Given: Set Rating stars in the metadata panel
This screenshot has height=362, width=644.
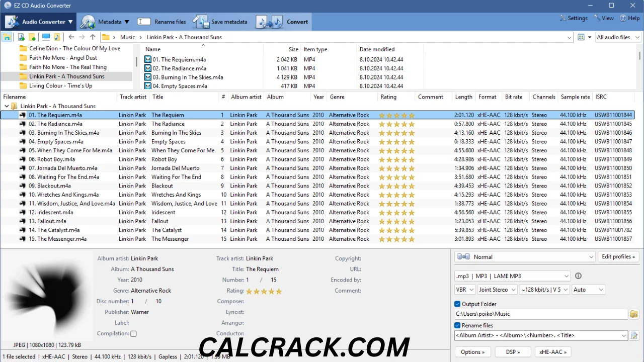Looking at the screenshot, I should (x=264, y=291).
